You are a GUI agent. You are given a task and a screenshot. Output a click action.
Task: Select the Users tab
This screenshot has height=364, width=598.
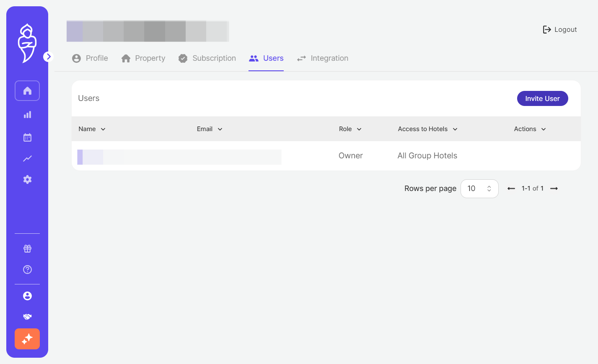coord(266,58)
